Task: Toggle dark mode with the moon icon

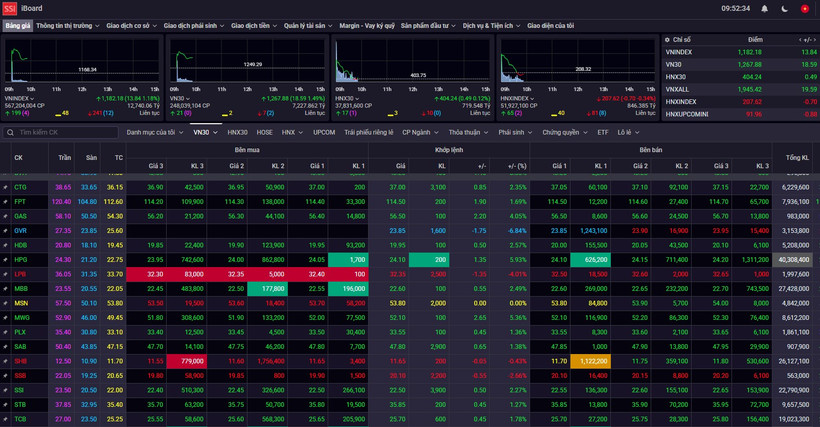Action: [784, 8]
